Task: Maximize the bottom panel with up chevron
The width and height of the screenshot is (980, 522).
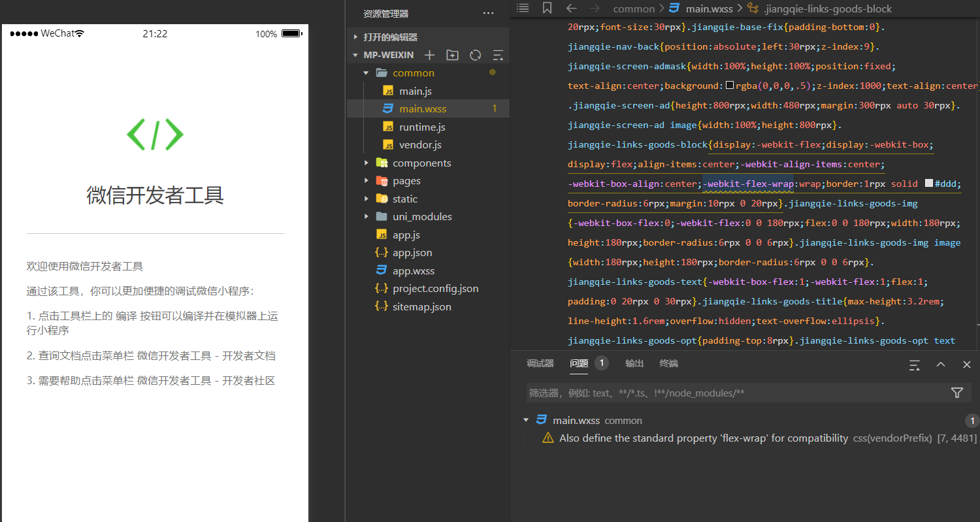Action: (941, 364)
